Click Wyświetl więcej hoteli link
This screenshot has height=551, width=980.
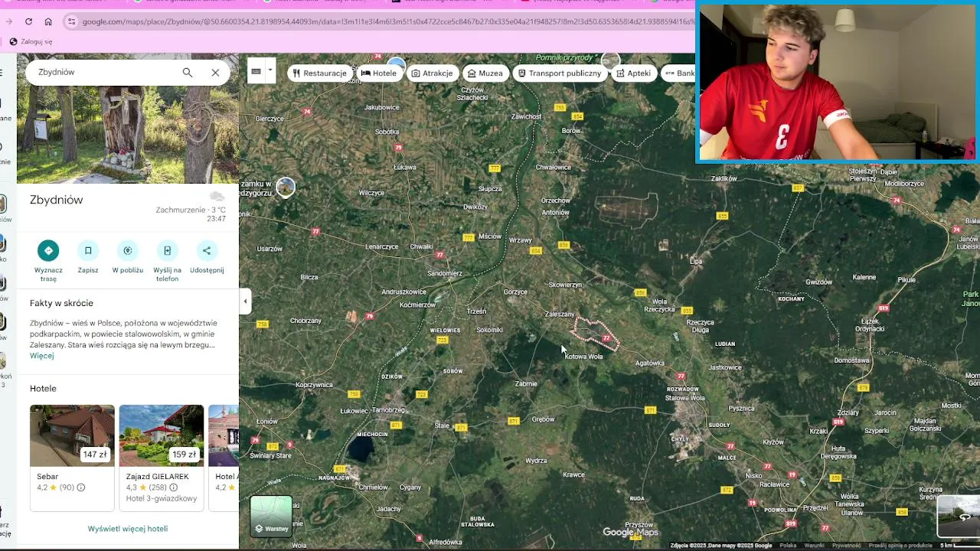click(x=128, y=529)
